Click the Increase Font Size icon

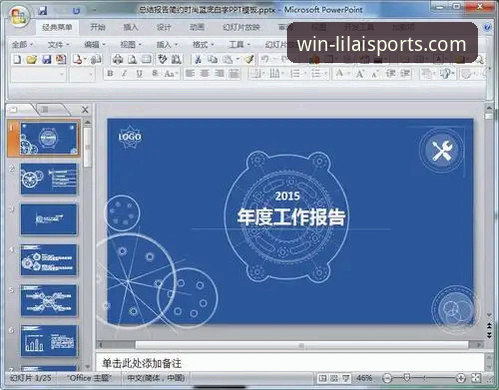click(360, 74)
